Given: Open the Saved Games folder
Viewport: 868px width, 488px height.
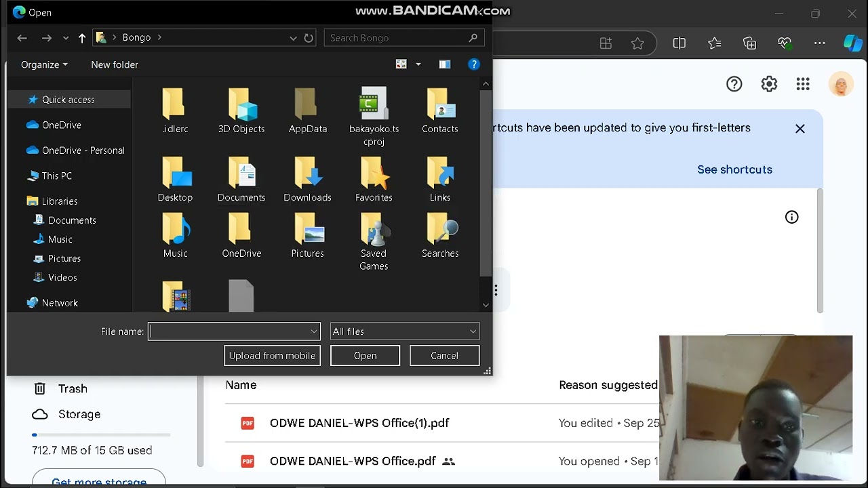Looking at the screenshot, I should [374, 242].
